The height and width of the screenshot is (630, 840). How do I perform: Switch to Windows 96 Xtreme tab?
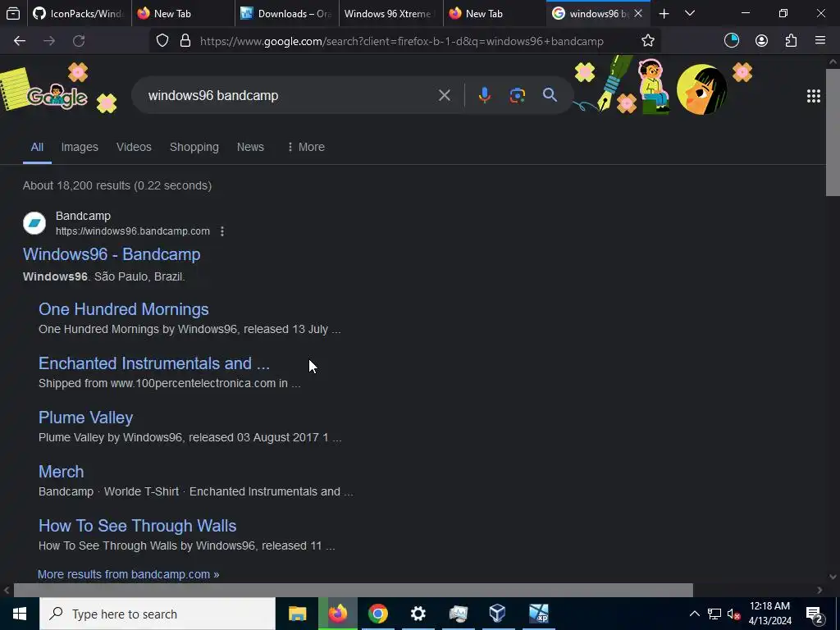pos(390,13)
